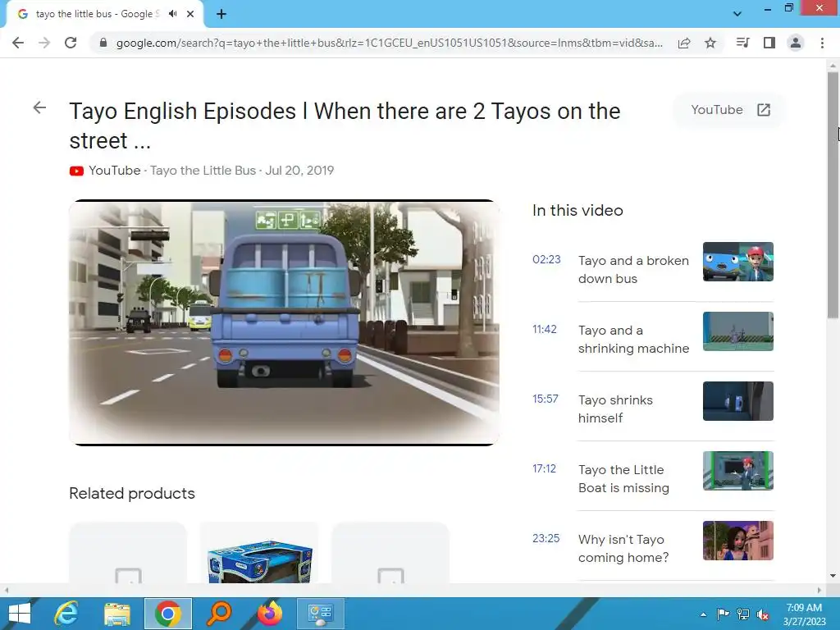Open the Chrome profile avatar

(x=796, y=43)
